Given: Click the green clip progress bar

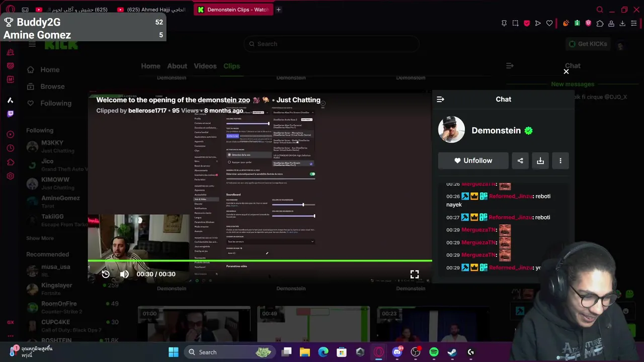Looking at the screenshot, I should pos(260,260).
